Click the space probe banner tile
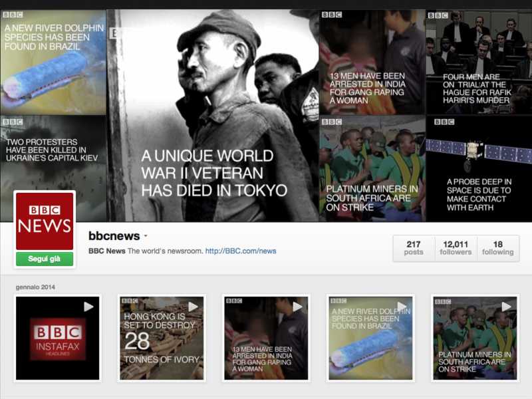Screen dimensions: 532x399 point(479,169)
